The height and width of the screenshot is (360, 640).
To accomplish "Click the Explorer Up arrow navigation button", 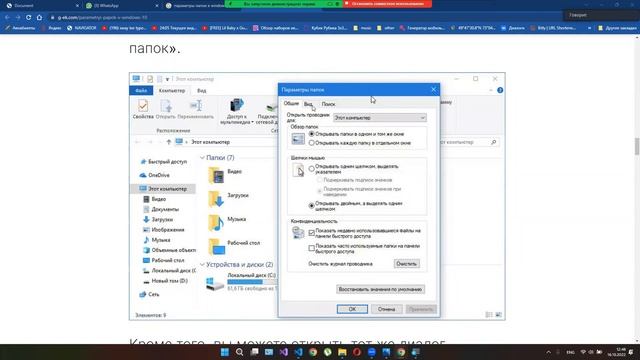I will 169,142.
